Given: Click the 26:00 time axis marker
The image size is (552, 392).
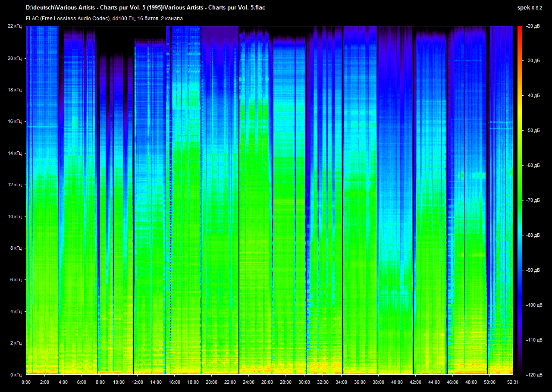Looking at the screenshot, I should [x=267, y=382].
